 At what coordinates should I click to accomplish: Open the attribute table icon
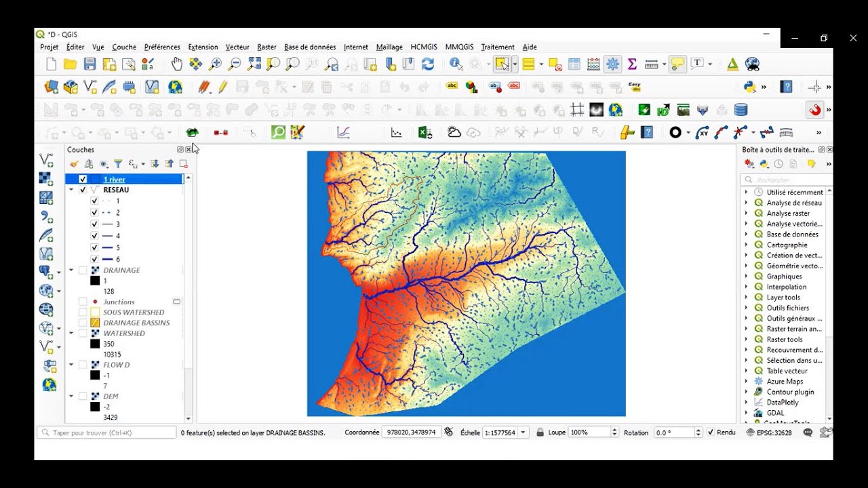(574, 64)
